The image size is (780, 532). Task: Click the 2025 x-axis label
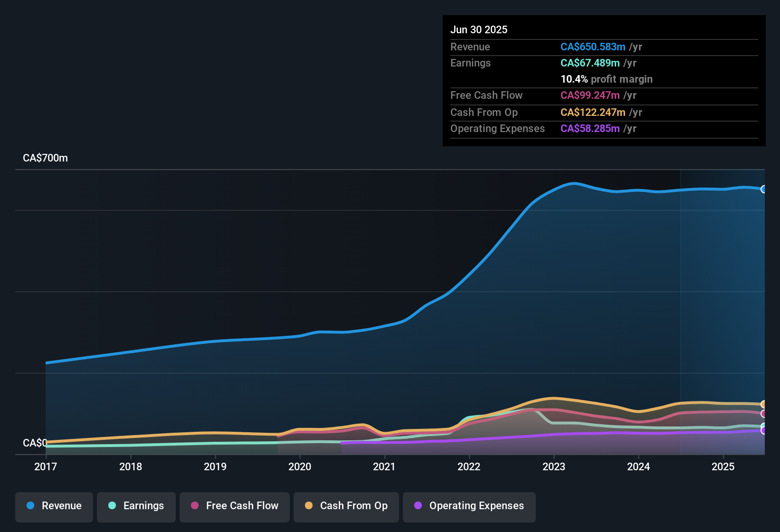click(x=723, y=466)
